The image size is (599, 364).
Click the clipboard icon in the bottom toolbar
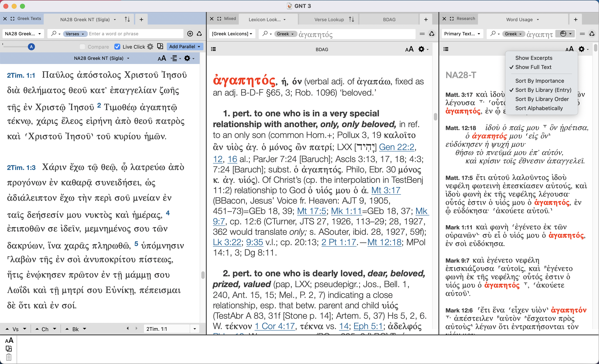point(9,357)
